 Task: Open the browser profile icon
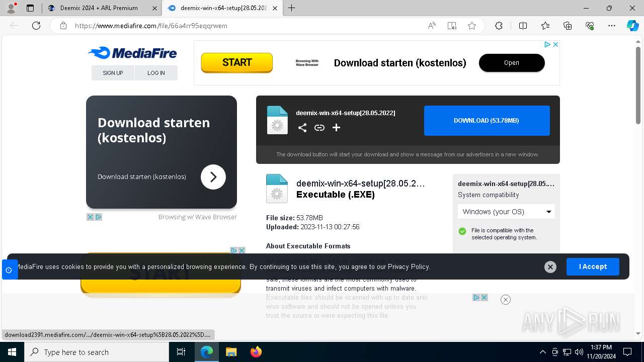11,8
